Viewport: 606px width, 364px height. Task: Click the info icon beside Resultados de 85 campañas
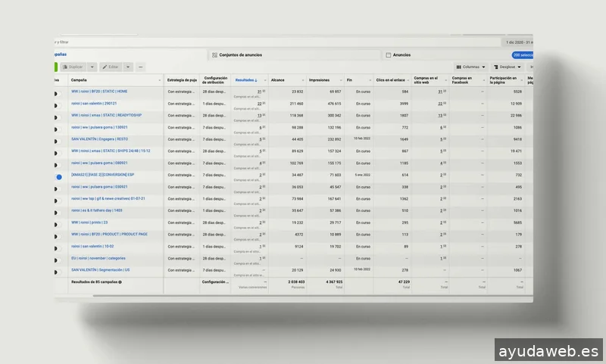coord(120,282)
